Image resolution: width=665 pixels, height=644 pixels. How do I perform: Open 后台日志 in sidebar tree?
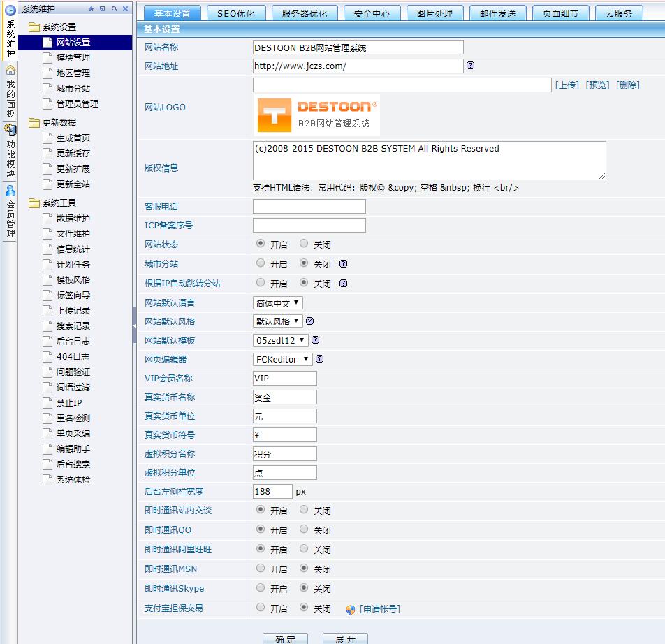[x=73, y=342]
